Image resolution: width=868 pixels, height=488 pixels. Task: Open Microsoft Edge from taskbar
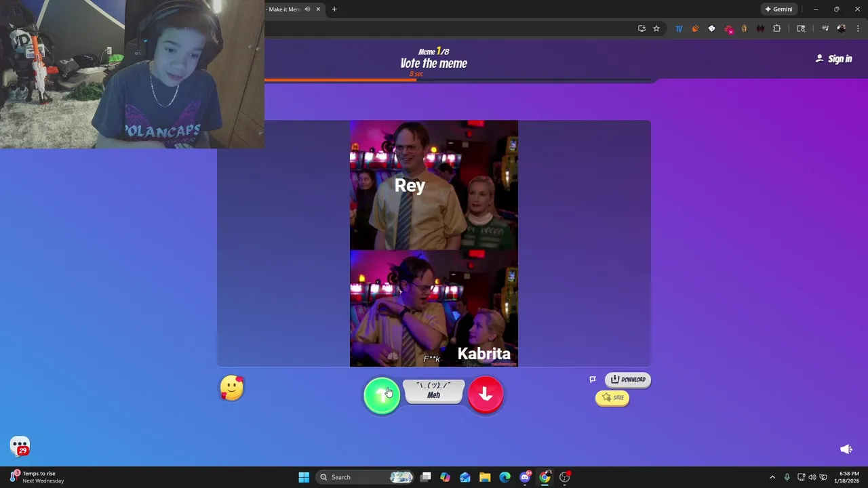[x=505, y=477]
